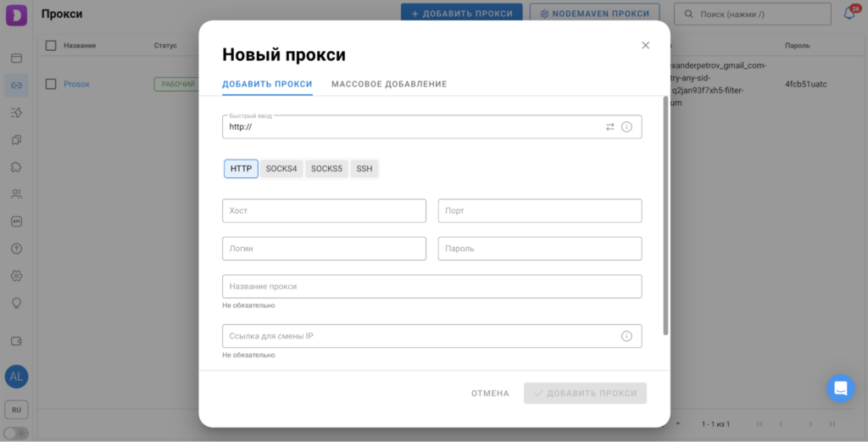The image size is (868, 442).
Task: Open the wallet billing sidebar icon
Action: point(17,341)
